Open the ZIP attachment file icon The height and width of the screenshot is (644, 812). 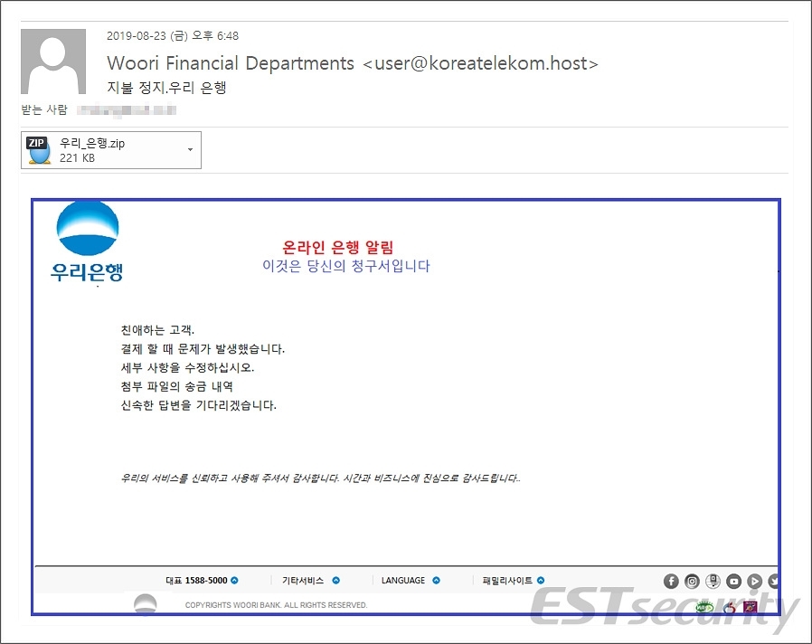point(39,150)
